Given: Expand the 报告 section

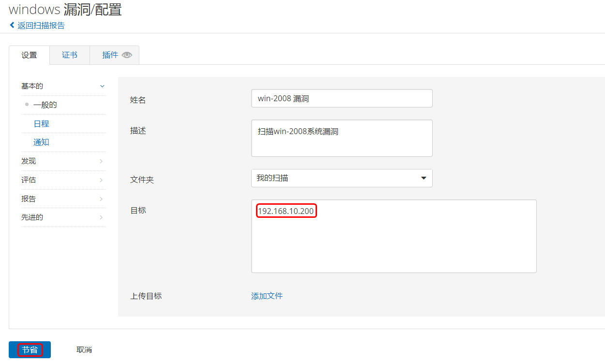Looking at the screenshot, I should tap(63, 199).
